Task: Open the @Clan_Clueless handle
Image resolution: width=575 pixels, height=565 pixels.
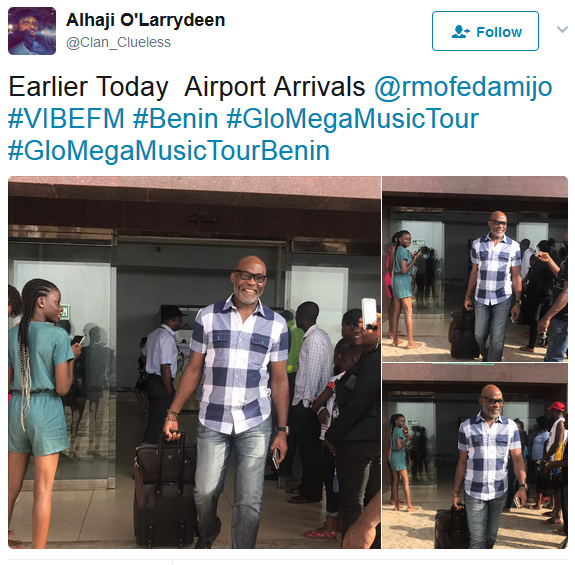Action: 118,43
